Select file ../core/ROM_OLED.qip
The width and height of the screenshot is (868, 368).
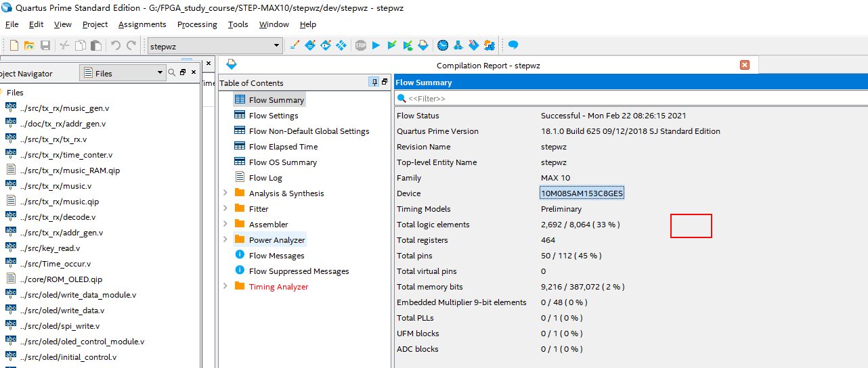tap(61, 279)
